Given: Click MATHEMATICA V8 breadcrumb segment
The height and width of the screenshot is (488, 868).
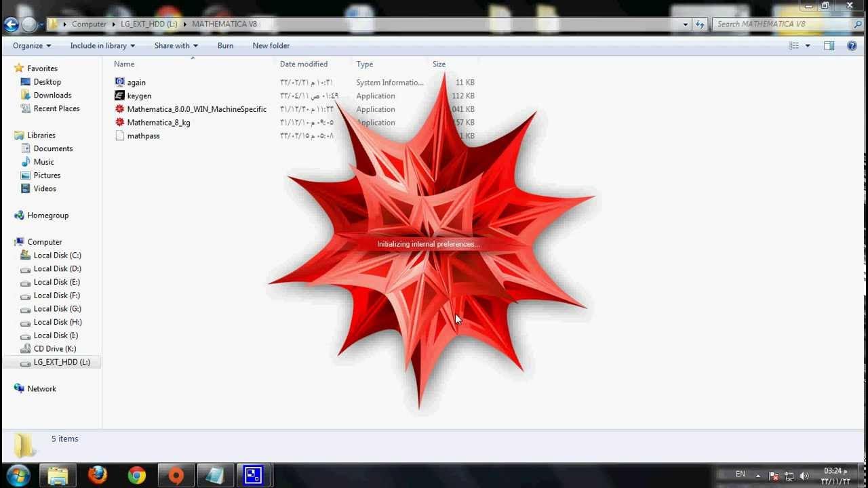Looking at the screenshot, I should pyautogui.click(x=224, y=24).
